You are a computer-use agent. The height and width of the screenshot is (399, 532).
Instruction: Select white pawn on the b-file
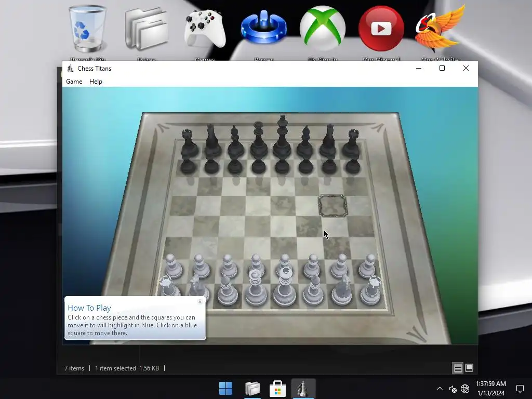coord(201,267)
